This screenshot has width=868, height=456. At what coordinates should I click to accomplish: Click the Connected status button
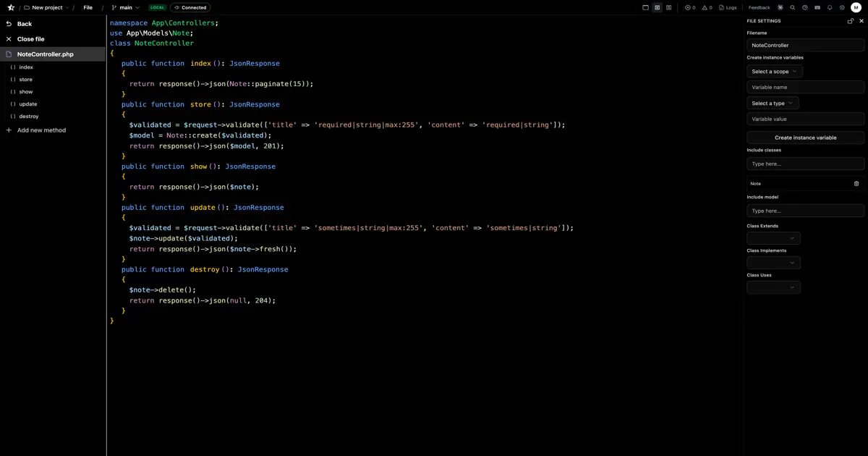coord(190,7)
